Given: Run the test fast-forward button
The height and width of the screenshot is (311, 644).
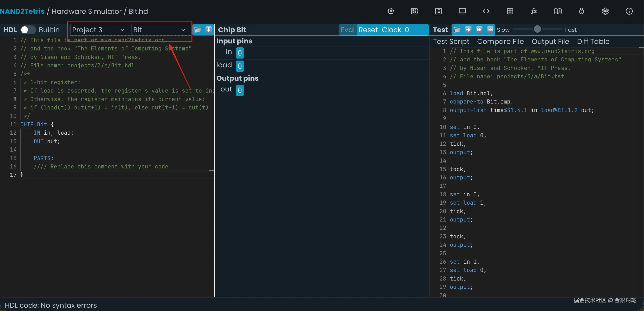Looking at the screenshot, I should (x=479, y=30).
